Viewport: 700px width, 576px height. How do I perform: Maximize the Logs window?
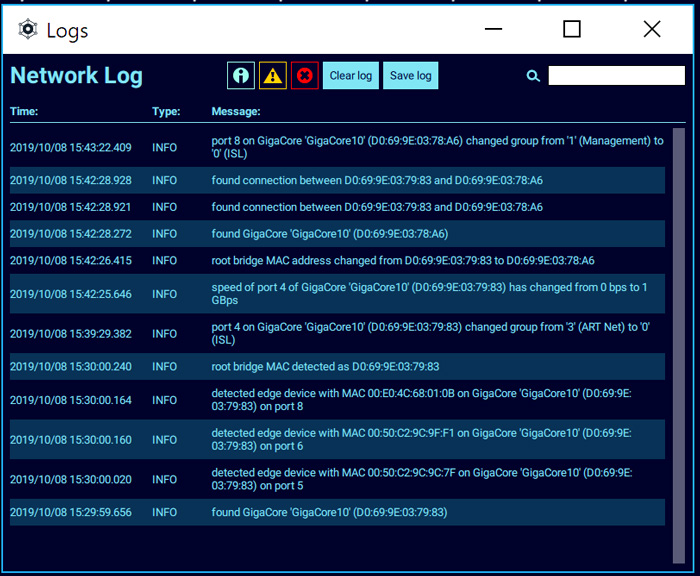click(571, 29)
